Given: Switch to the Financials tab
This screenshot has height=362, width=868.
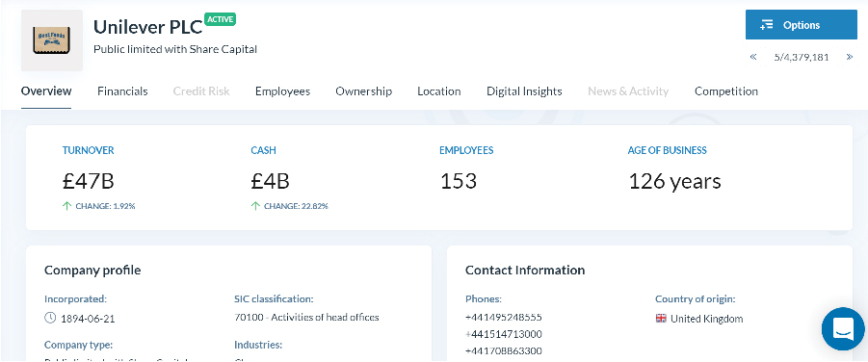Looking at the screenshot, I should point(122,91).
